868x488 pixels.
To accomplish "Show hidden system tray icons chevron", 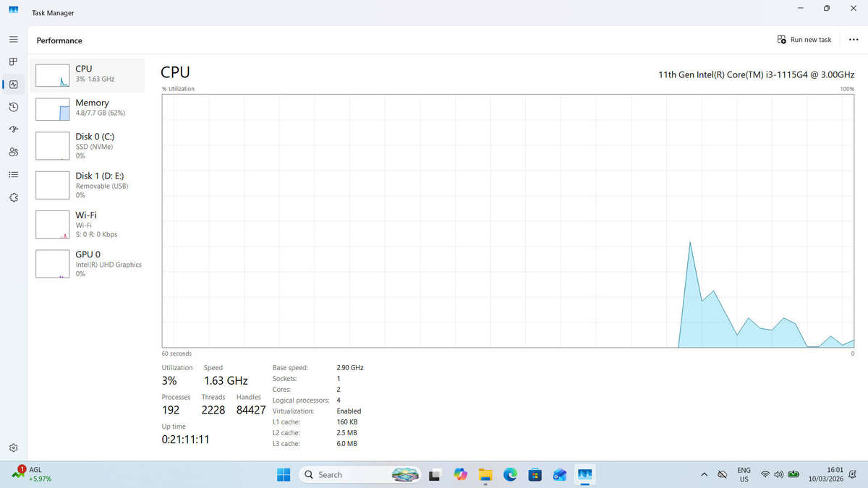I will [x=704, y=475].
